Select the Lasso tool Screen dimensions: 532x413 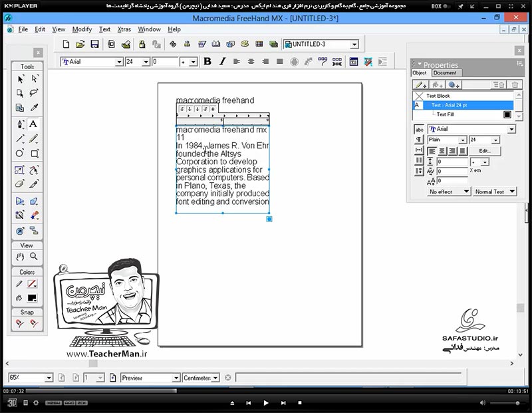[x=34, y=93]
